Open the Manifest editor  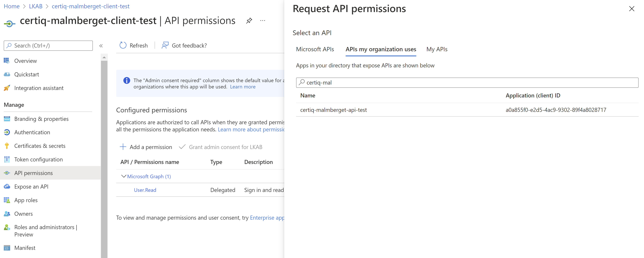(x=25, y=248)
